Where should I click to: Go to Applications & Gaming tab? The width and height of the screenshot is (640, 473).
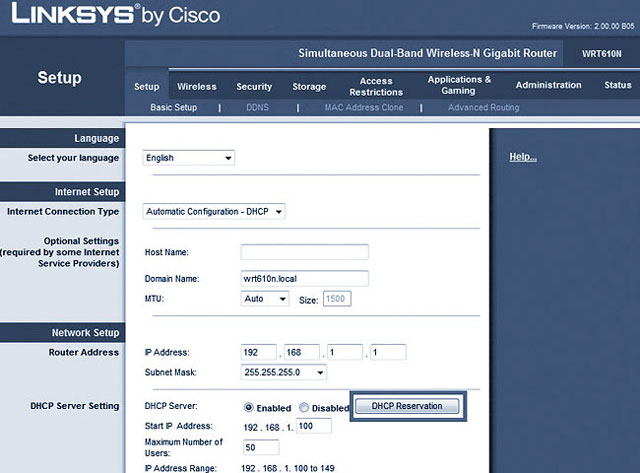click(459, 85)
